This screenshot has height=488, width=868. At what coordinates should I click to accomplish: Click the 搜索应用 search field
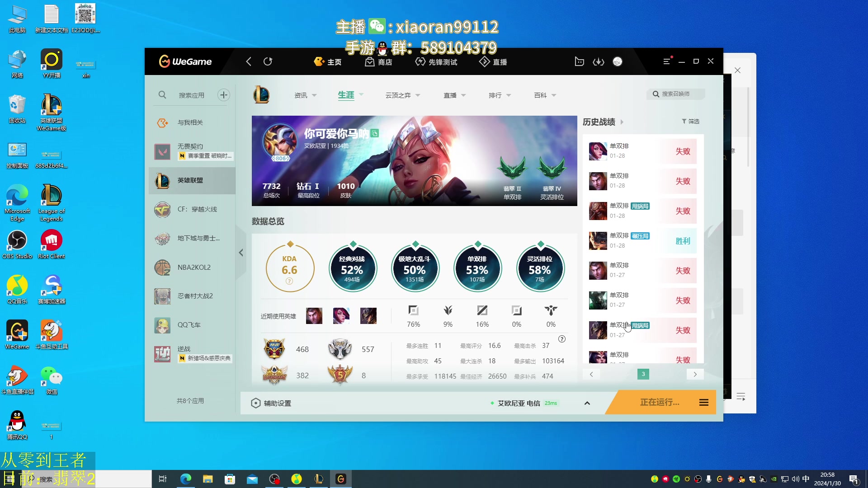192,95
